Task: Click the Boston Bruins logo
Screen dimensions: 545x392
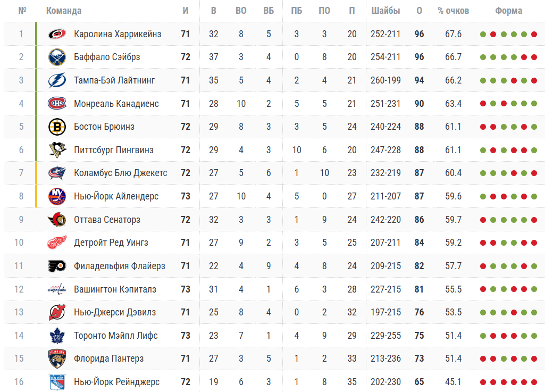Action: click(57, 127)
